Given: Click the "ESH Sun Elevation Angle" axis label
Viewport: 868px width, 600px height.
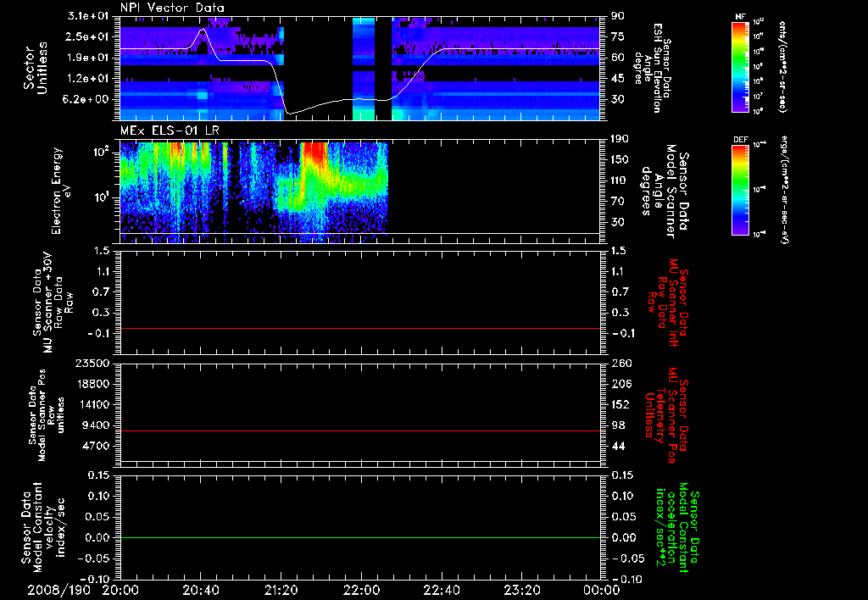Looking at the screenshot, I should pos(654,68).
